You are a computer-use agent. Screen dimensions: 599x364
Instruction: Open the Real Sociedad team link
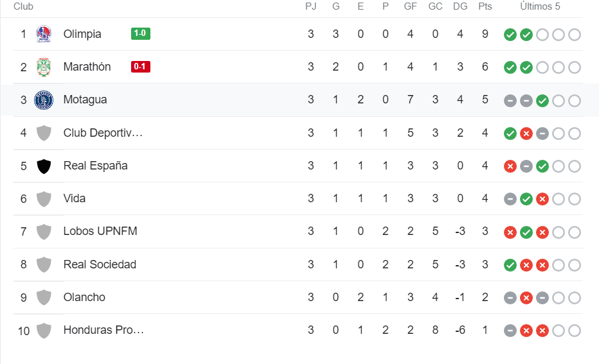pyautogui.click(x=100, y=264)
